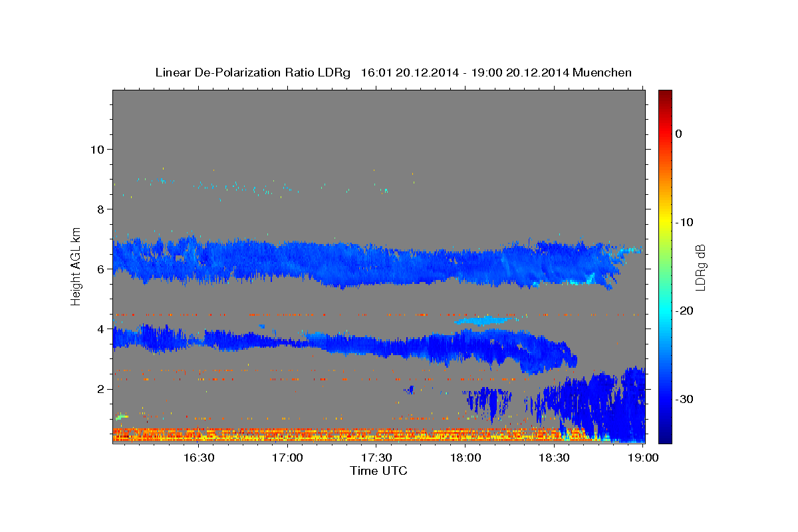The image size is (798, 532).
Task: Click the 17:00 time tick label
Action: [288, 458]
